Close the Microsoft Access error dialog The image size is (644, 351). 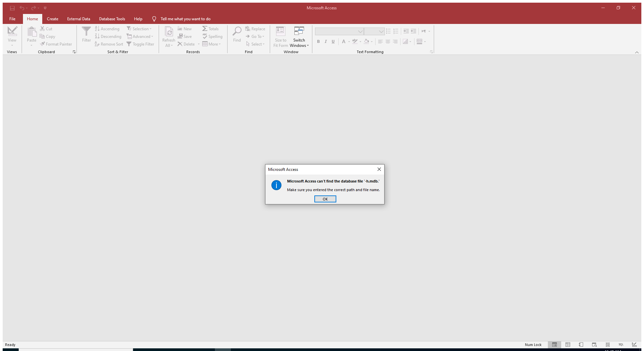click(x=379, y=169)
